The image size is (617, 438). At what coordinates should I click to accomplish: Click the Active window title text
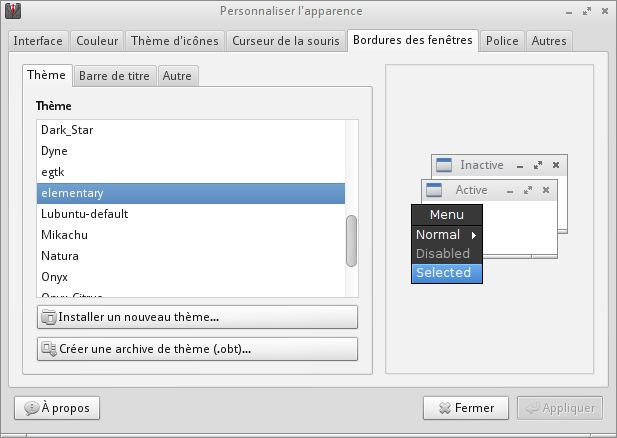pos(471,190)
